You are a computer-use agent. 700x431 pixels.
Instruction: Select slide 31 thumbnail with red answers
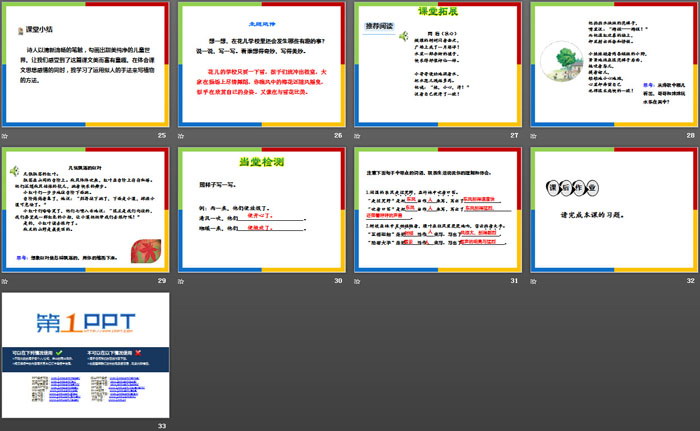(438, 210)
